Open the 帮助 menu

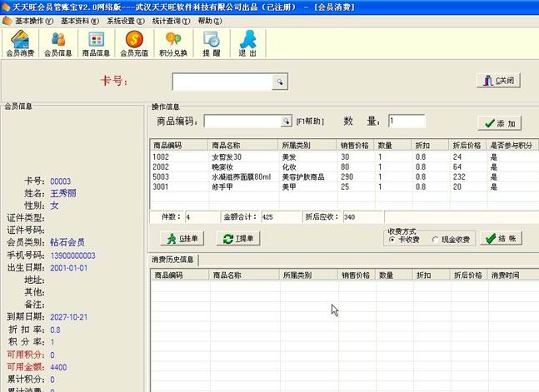pos(210,21)
